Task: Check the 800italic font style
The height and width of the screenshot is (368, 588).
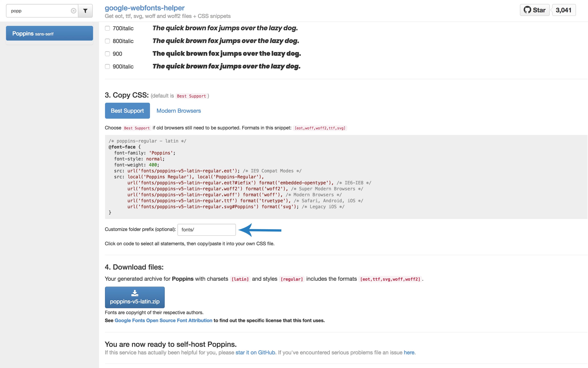Action: click(x=107, y=41)
